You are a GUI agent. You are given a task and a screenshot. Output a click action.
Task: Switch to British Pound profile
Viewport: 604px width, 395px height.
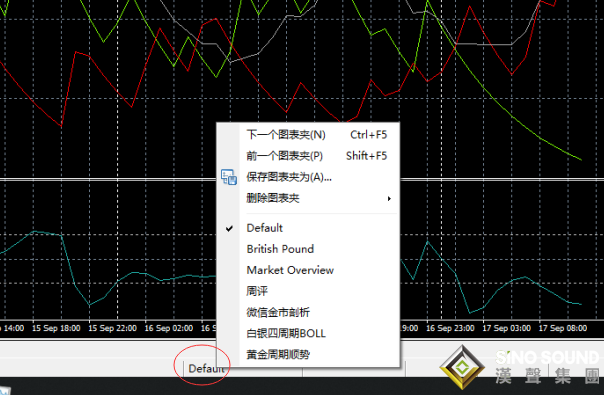click(x=308, y=249)
